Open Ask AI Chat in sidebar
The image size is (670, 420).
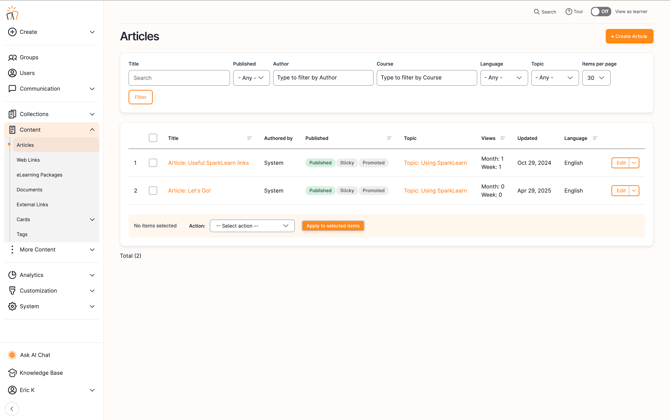pyautogui.click(x=35, y=355)
